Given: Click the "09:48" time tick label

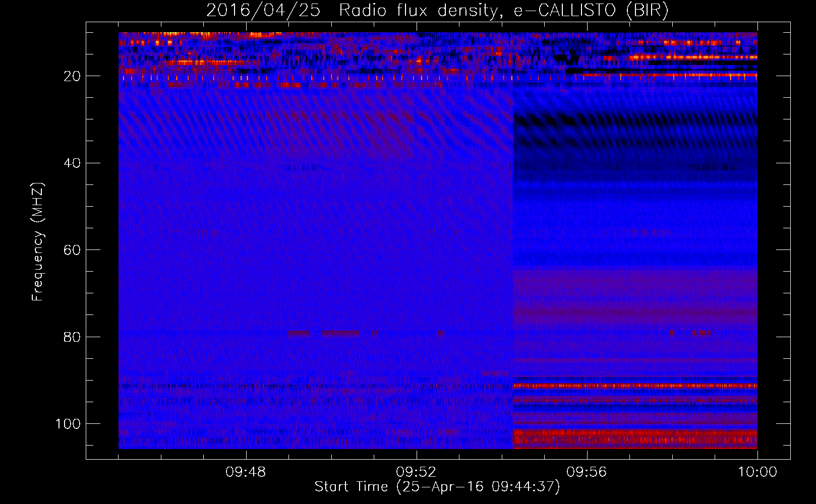Looking at the screenshot, I should (x=246, y=472).
